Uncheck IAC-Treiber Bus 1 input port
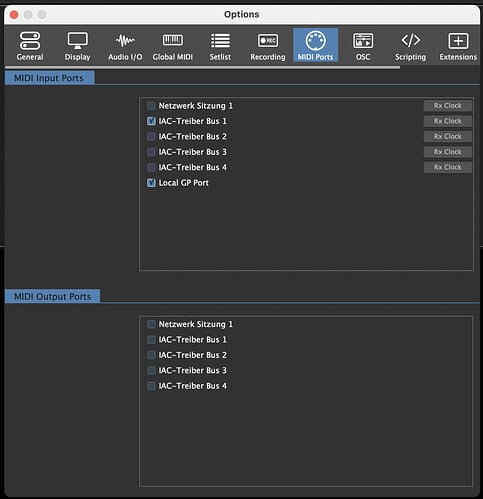 (151, 121)
